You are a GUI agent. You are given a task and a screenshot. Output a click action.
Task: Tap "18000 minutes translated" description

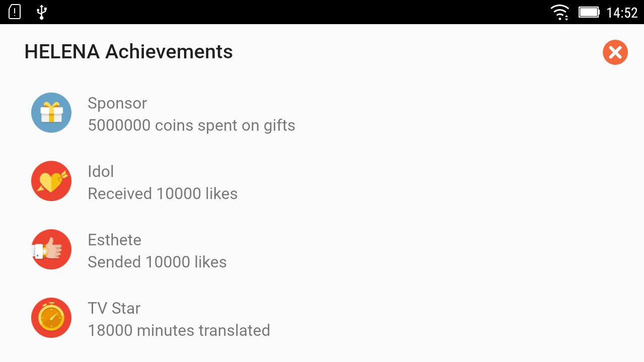[x=179, y=330]
